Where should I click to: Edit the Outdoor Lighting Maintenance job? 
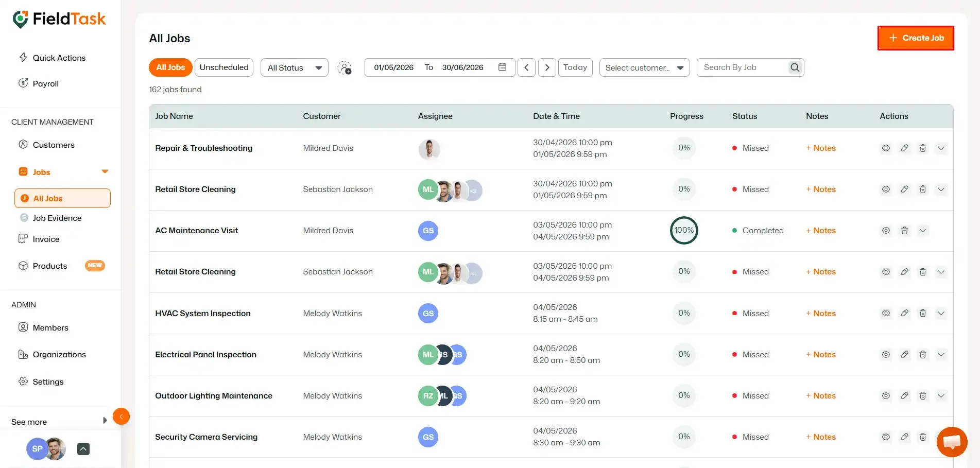(x=904, y=396)
